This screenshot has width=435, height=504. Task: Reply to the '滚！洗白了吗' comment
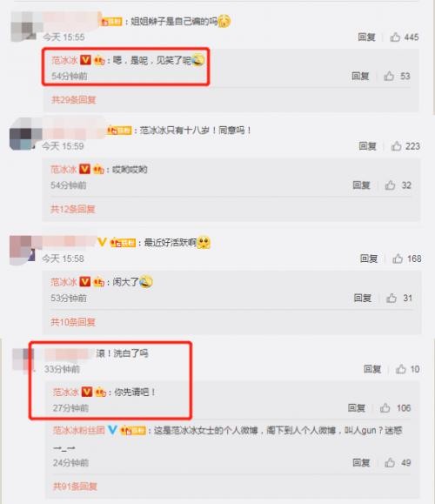372,369
